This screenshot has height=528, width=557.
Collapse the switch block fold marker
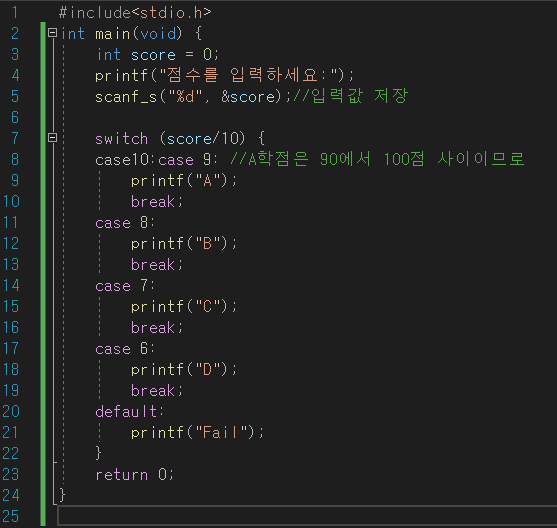(53, 138)
